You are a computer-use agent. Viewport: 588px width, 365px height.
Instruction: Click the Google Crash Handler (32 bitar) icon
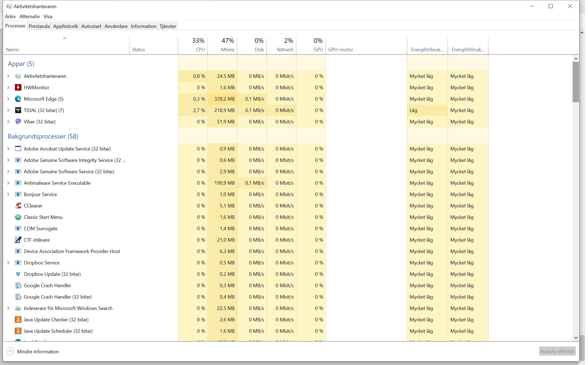coord(18,297)
